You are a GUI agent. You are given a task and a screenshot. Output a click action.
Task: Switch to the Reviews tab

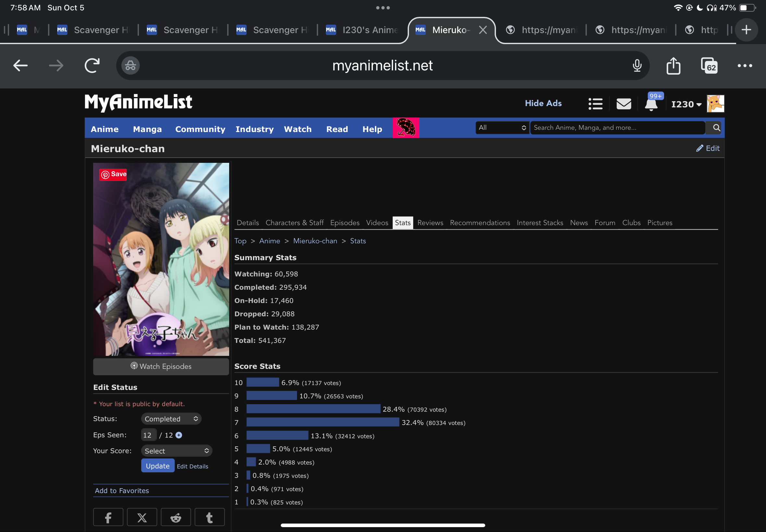tap(430, 223)
